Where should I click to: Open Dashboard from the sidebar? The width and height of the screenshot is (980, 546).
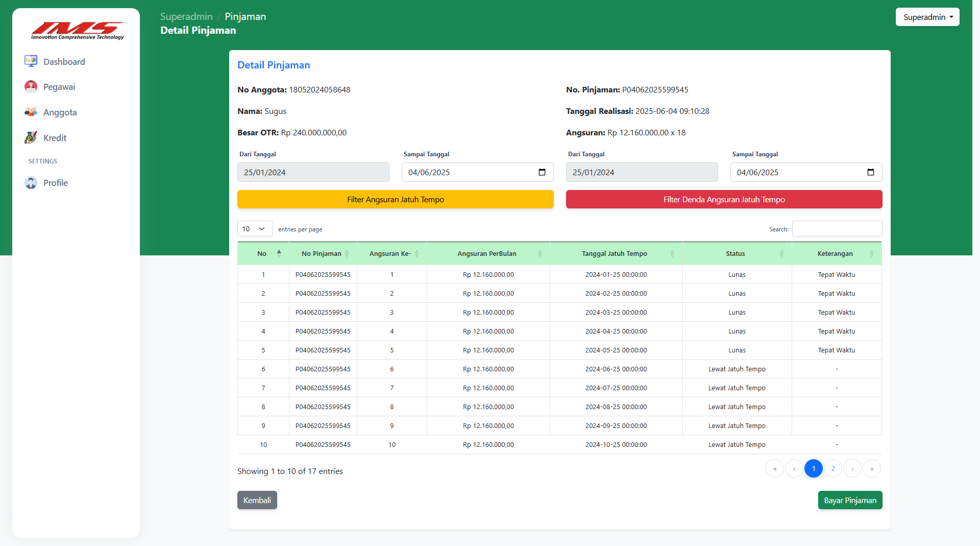64,61
